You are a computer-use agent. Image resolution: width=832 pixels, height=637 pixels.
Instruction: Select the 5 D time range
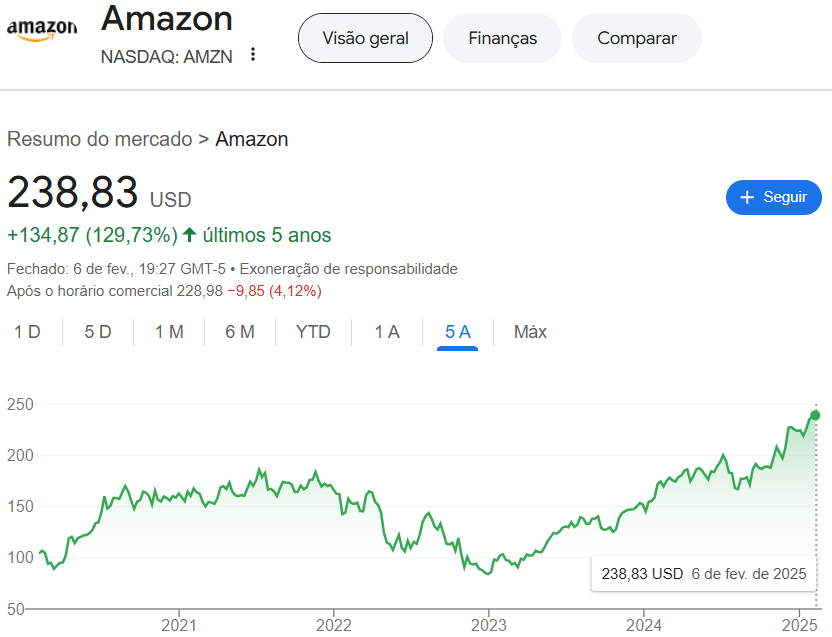coord(98,332)
